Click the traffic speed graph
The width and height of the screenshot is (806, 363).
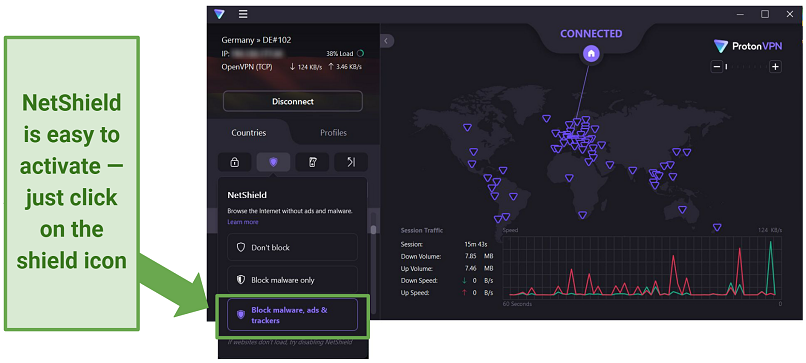tap(642, 267)
